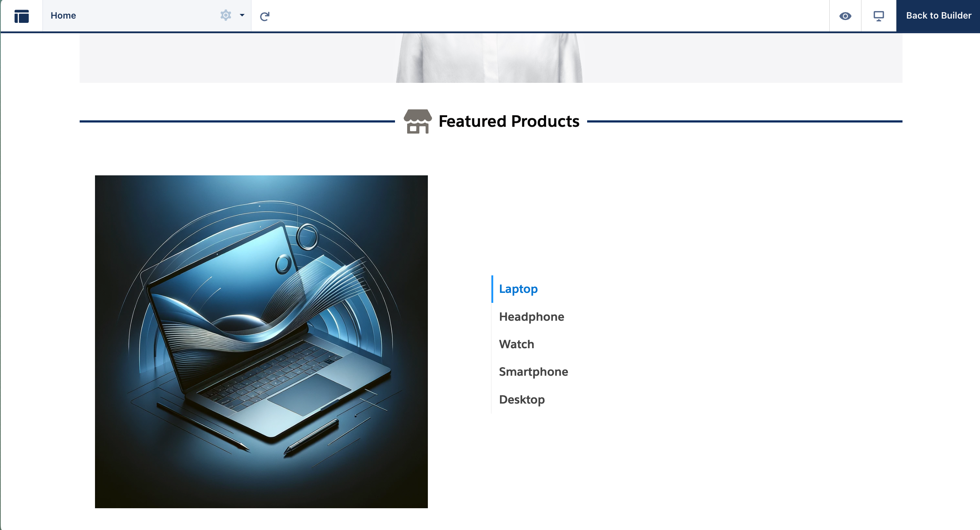
Task: Expand the page dropdown caret arrow
Action: pos(242,15)
